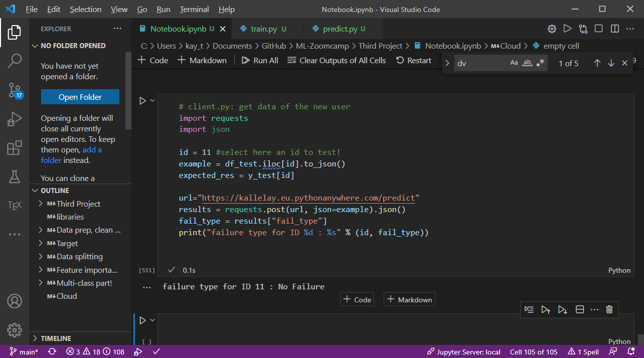Expand Third Project outline item

[x=41, y=204]
